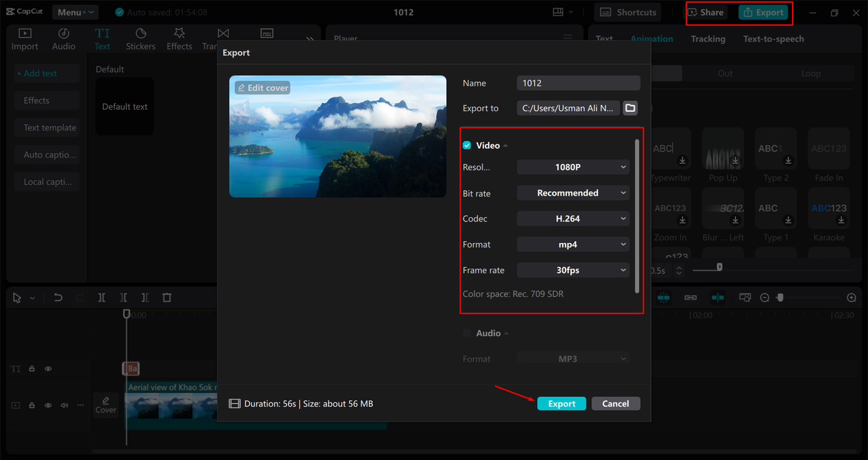Click the animation duration slider handle
This screenshot has width=868, height=460.
(719, 267)
